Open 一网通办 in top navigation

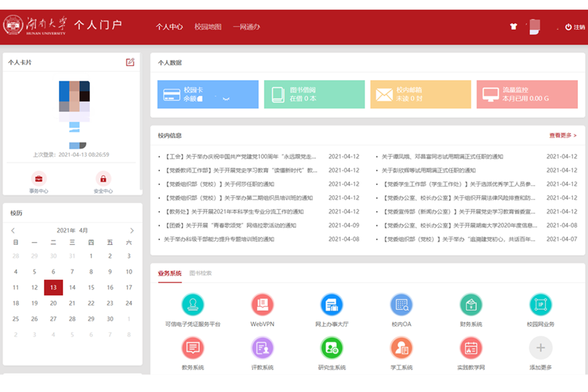(x=246, y=27)
